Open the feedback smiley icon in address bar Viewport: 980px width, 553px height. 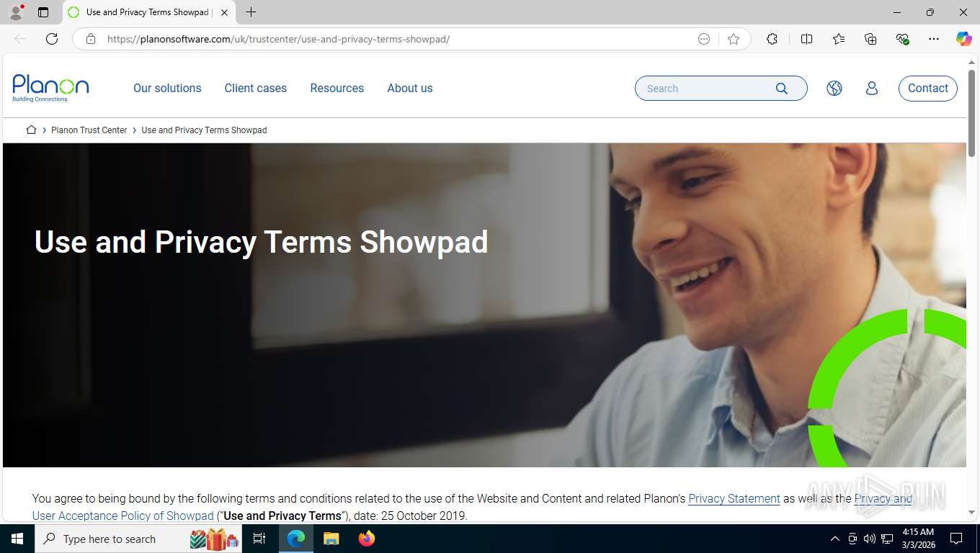point(704,39)
